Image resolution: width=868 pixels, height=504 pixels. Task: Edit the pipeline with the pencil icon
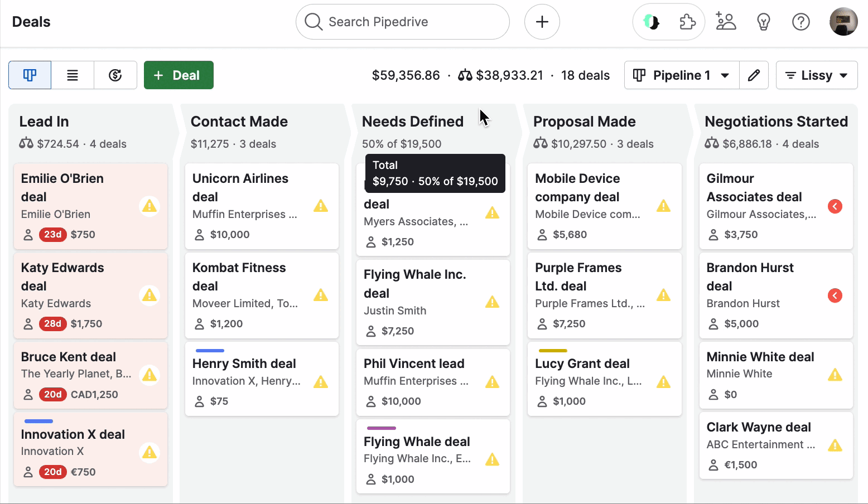[754, 75]
